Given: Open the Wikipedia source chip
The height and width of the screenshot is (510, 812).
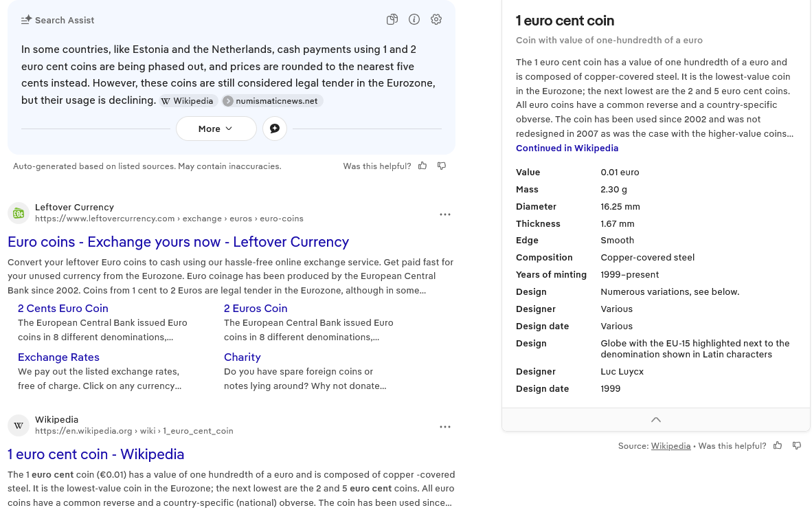Looking at the screenshot, I should pos(189,101).
